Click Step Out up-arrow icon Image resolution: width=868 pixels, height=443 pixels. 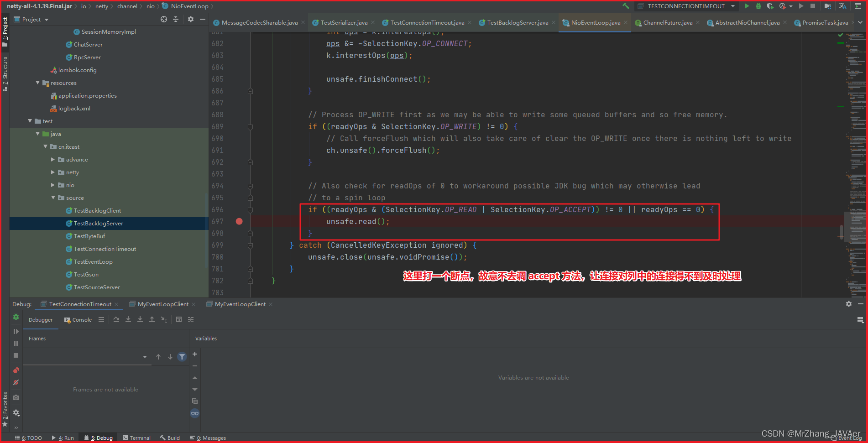pyautogui.click(x=152, y=319)
